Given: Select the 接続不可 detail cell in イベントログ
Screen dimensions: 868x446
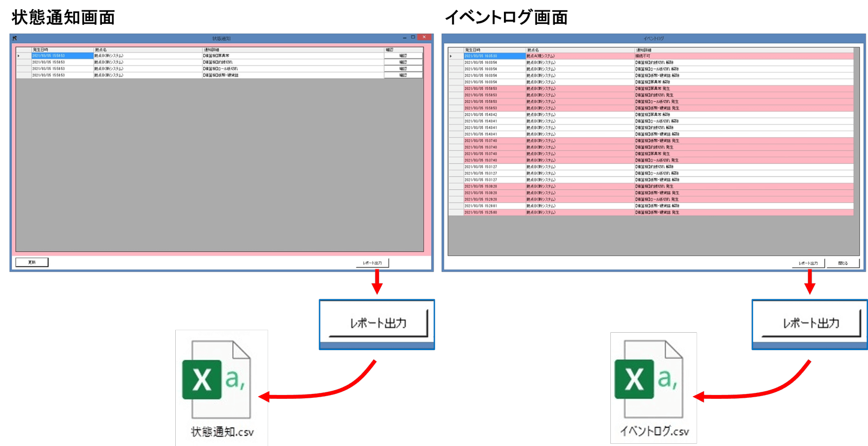Looking at the screenshot, I should click(743, 56).
